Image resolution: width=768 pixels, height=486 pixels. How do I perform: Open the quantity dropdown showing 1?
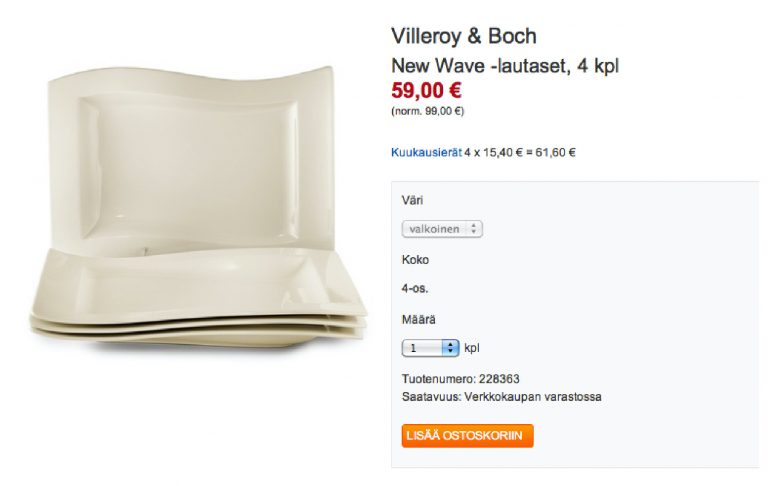click(430, 348)
